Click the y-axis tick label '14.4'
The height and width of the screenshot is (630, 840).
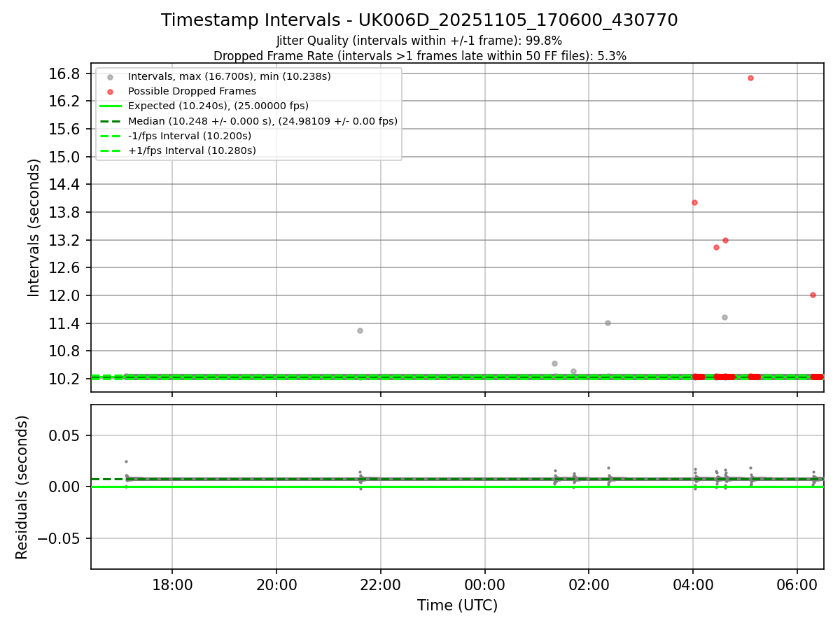[65, 185]
